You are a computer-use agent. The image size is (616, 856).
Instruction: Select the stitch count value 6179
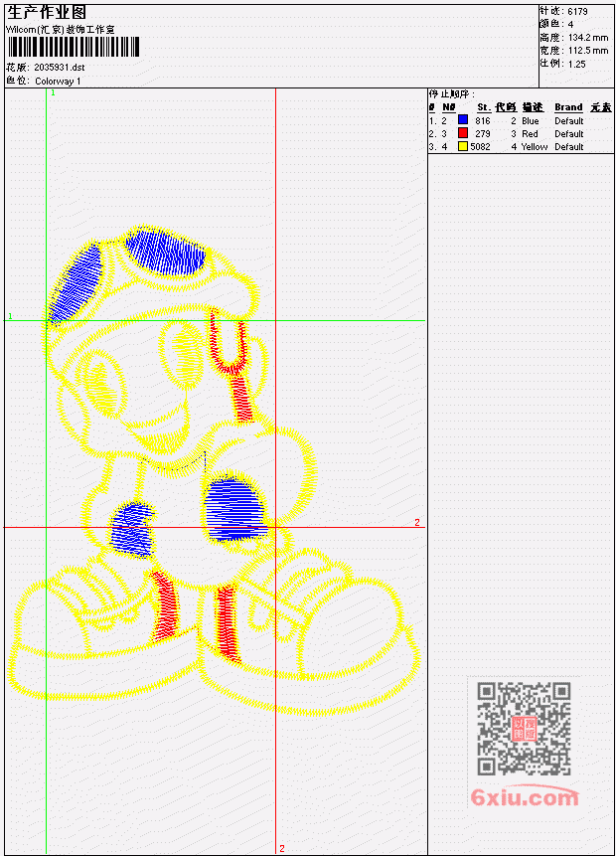[x=577, y=12]
